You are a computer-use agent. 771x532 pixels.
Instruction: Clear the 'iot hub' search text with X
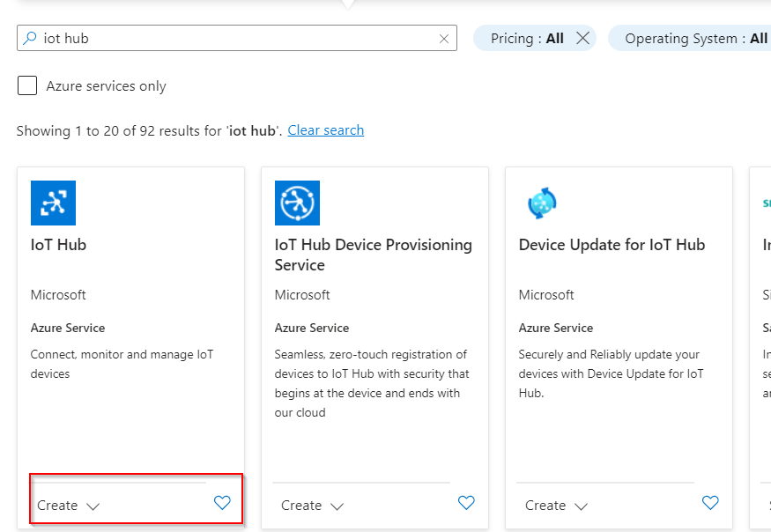coord(444,39)
